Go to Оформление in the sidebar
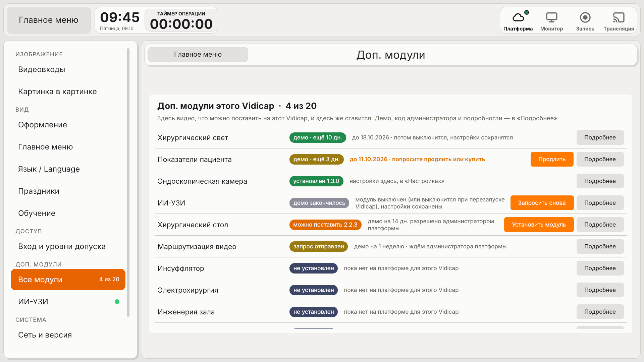The image size is (644, 362). click(x=68, y=125)
